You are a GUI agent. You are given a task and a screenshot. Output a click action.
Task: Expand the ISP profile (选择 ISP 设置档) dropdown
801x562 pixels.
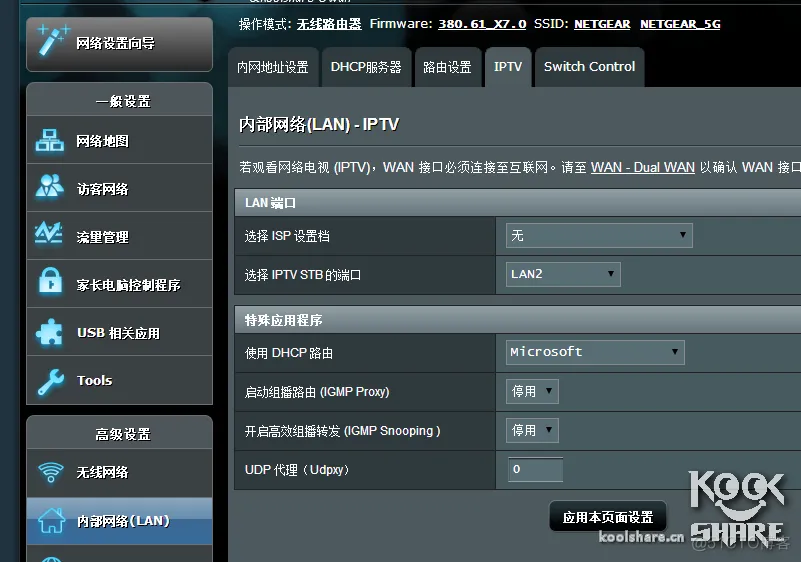point(599,236)
